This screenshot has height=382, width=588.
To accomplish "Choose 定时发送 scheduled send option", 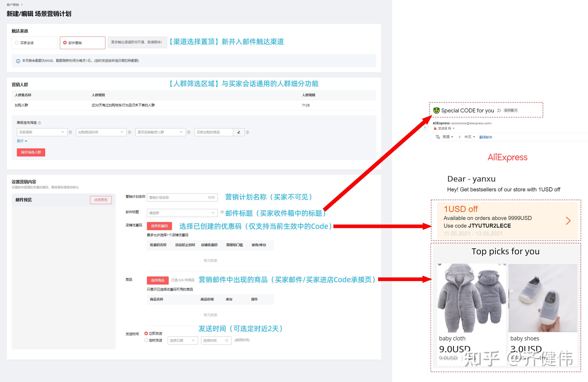I will click(x=146, y=340).
